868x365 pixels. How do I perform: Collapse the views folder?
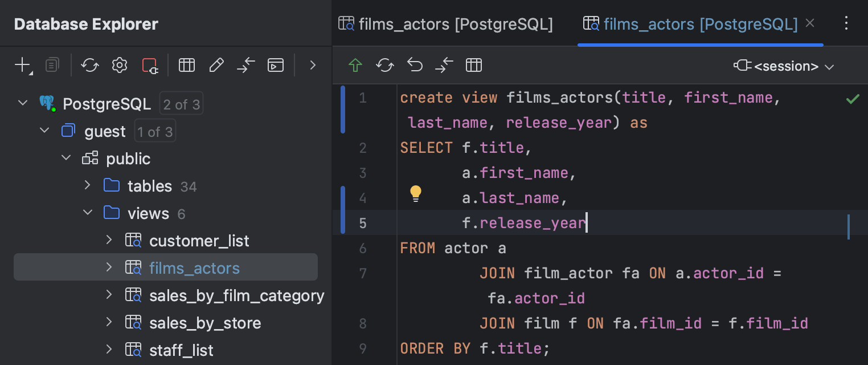(x=87, y=213)
